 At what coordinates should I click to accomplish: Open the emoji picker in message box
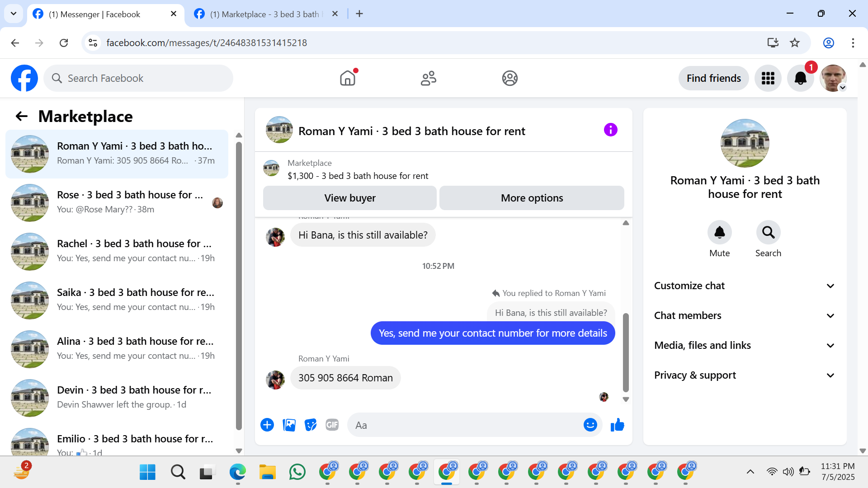(x=590, y=425)
